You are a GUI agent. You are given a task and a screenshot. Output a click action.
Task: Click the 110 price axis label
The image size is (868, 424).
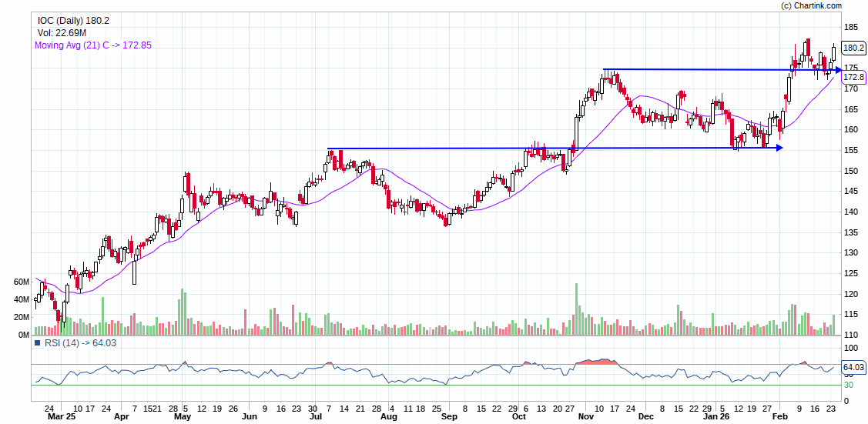coord(850,335)
